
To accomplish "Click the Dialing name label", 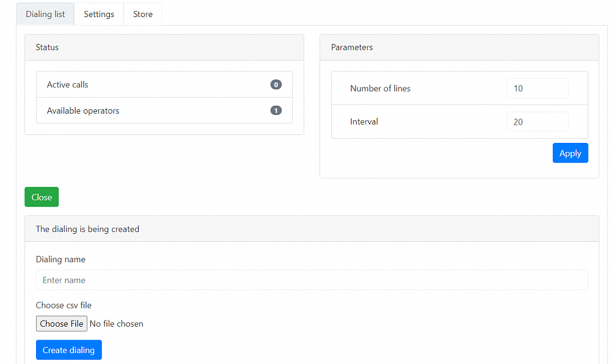I will coord(60,259).
